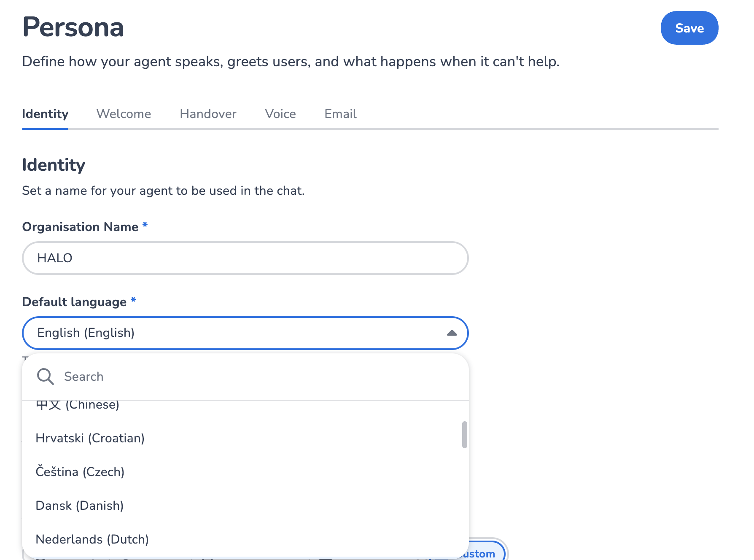Choose Čeština (Czech) option
Screen dimensions: 754x560
(245, 472)
